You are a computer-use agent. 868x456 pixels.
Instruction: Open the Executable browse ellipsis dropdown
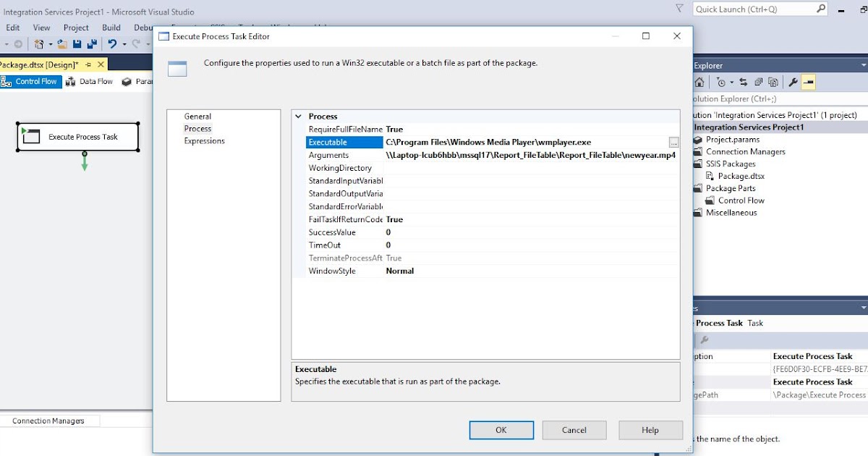tap(674, 142)
